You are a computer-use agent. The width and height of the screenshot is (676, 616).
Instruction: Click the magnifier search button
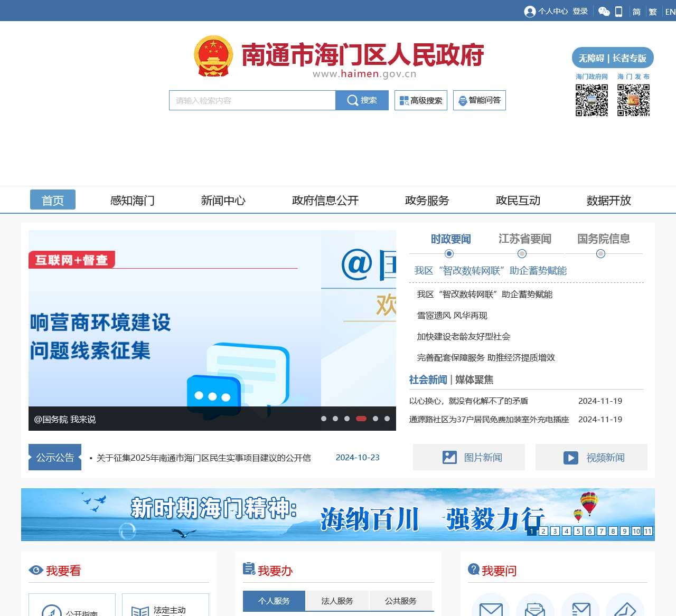(x=362, y=100)
